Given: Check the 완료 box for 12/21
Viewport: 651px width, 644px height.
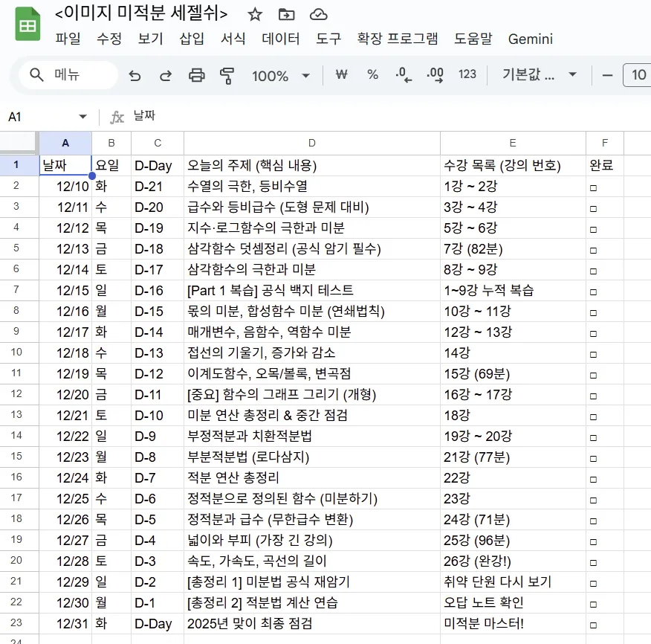Looking at the screenshot, I should tap(593, 416).
